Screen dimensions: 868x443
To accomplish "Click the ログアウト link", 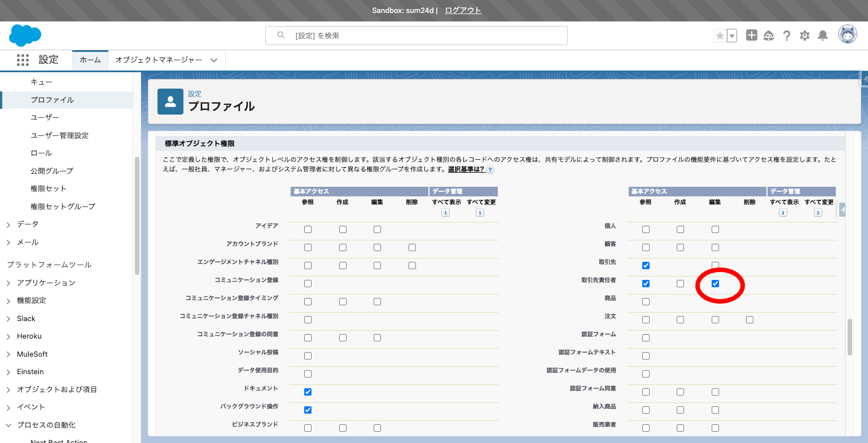I will pyautogui.click(x=463, y=10).
